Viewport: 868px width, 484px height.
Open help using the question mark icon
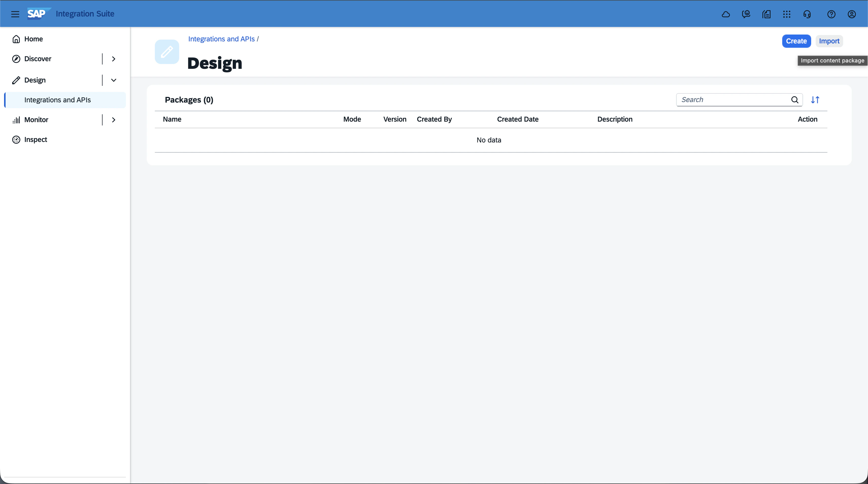[831, 14]
